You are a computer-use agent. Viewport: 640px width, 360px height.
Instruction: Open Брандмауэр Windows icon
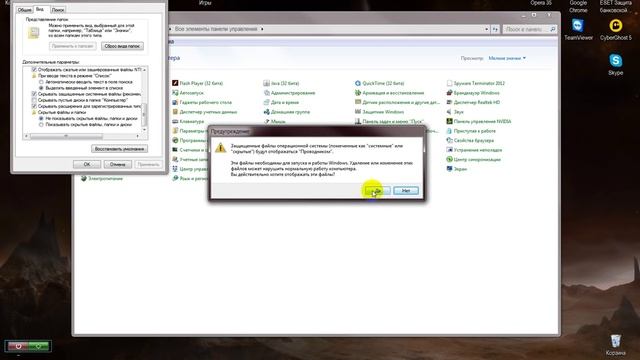(x=473, y=93)
